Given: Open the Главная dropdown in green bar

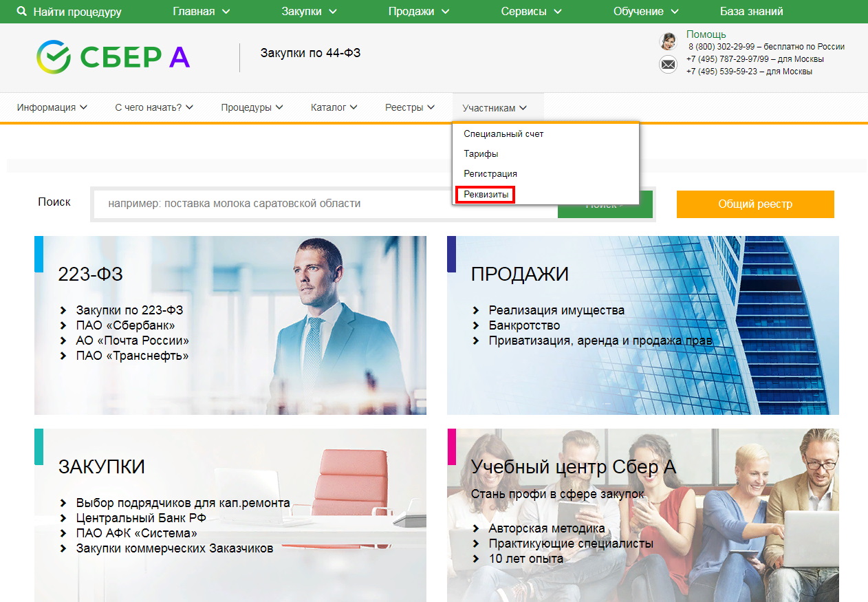Looking at the screenshot, I should (x=202, y=12).
